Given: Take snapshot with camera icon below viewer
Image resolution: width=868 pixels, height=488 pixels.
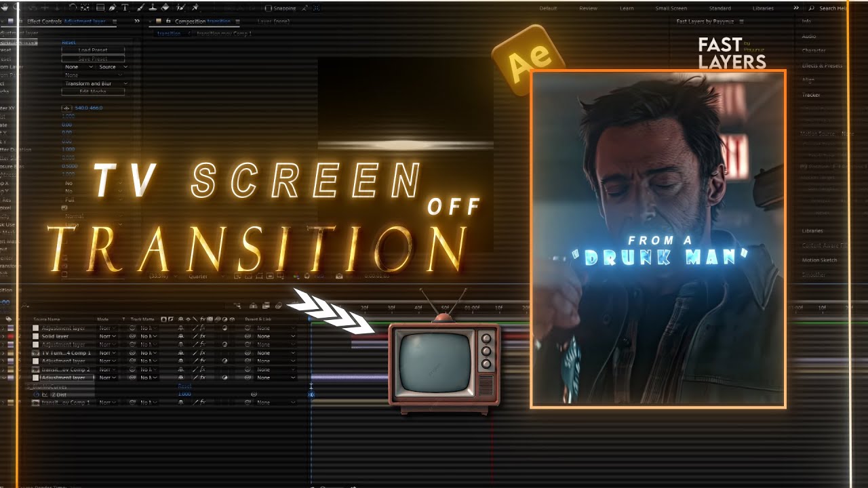Looking at the screenshot, I should pos(339,277).
